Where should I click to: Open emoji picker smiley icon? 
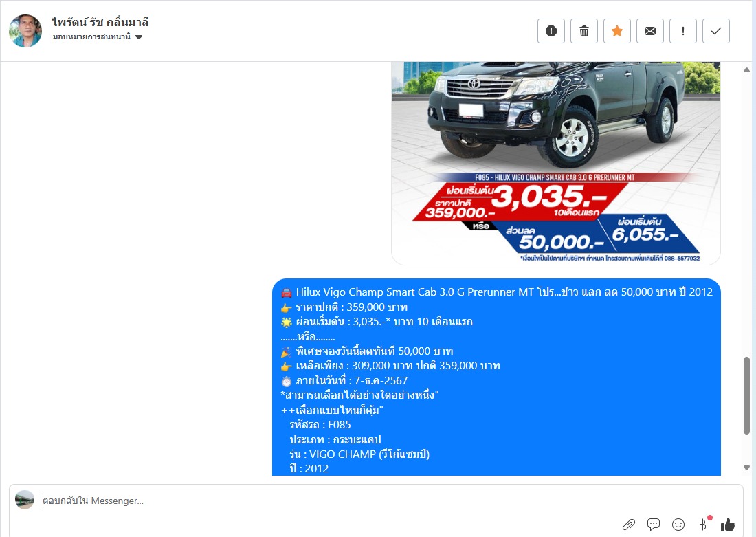pos(678,524)
